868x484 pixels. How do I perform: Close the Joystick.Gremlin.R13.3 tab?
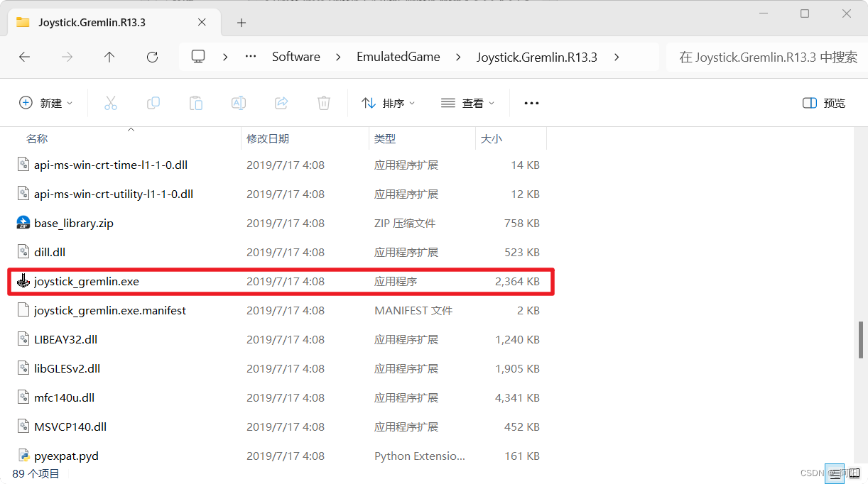tap(202, 22)
